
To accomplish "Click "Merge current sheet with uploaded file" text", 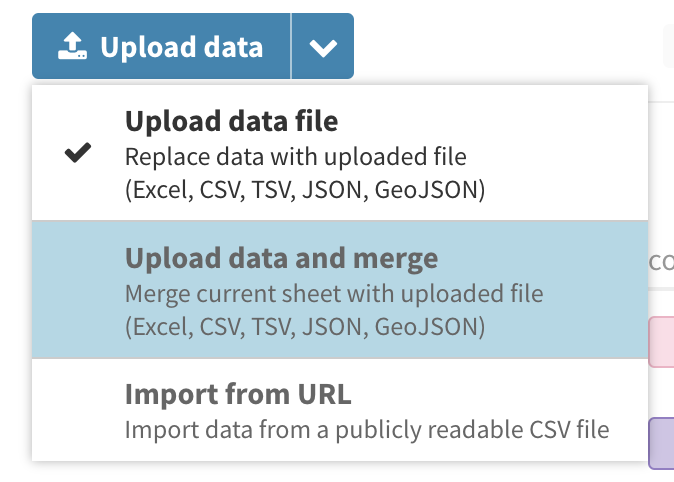I will tap(334, 294).
